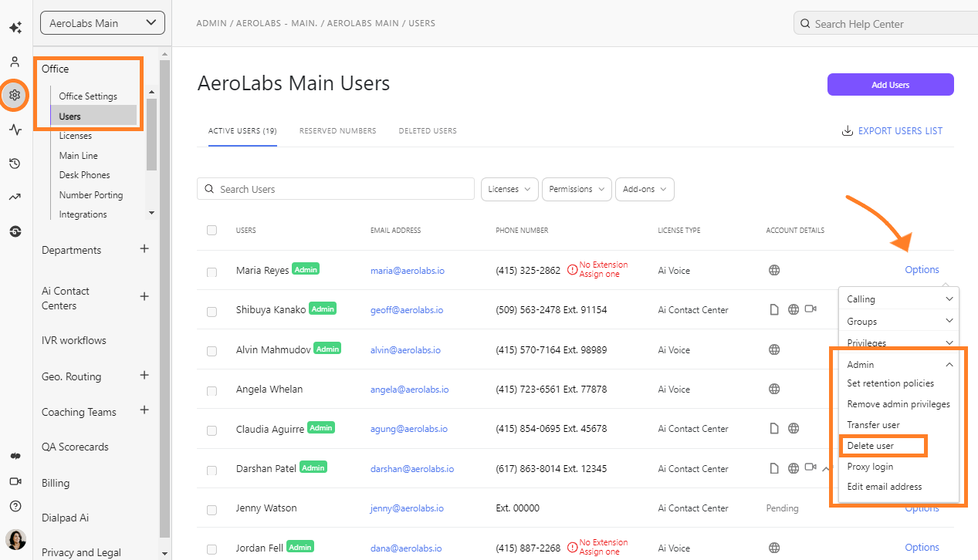Image resolution: width=978 pixels, height=560 pixels.
Task: Click the search magnifier in Help Center field
Action: [x=805, y=24]
